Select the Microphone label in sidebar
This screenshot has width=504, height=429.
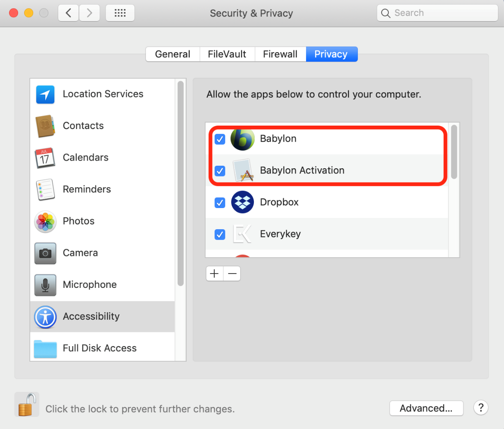90,284
